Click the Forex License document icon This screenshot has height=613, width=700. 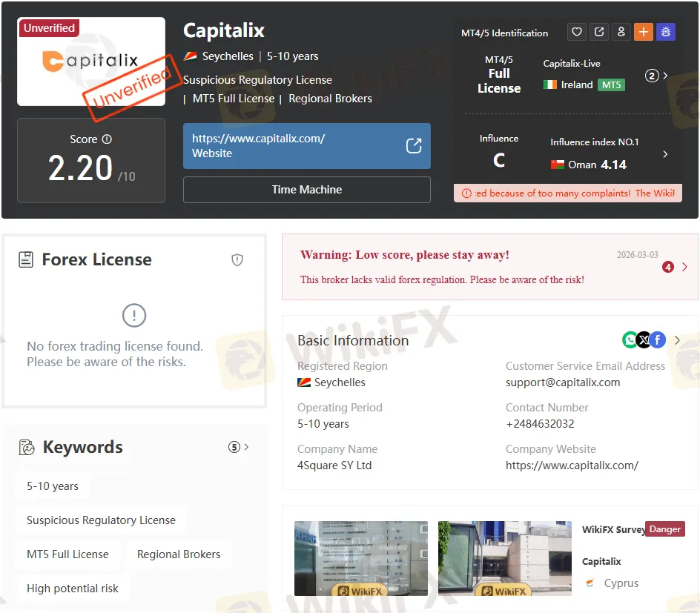pyautogui.click(x=26, y=259)
